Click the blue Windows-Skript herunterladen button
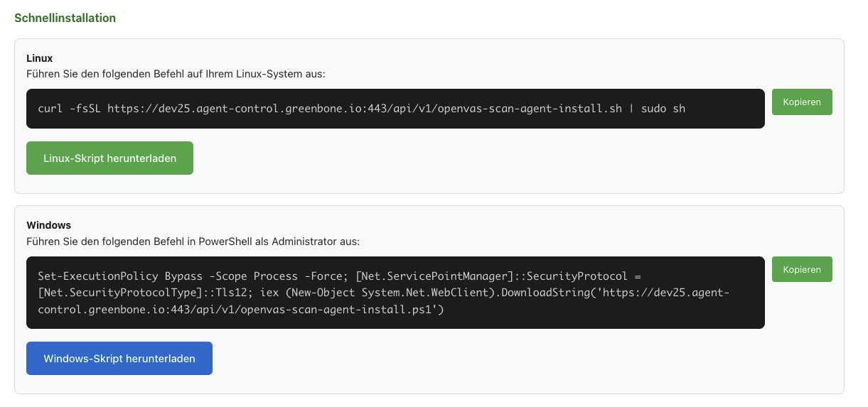Screen dimensions: 868x407 [x=119, y=359]
